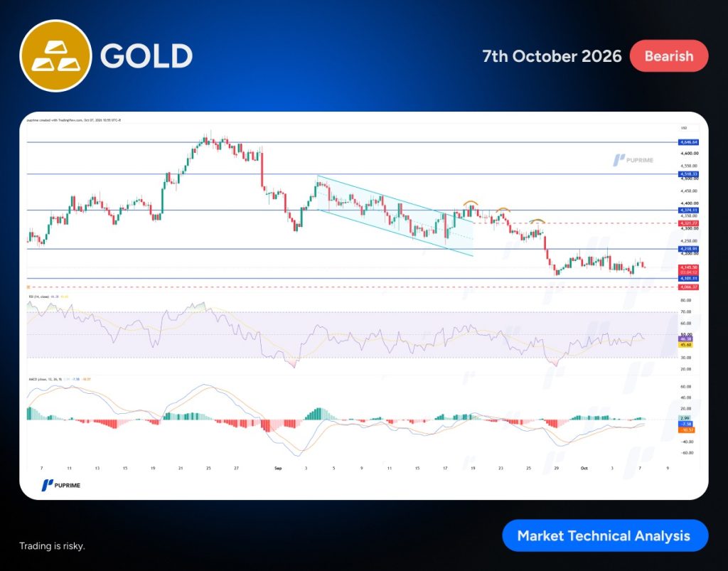728x571 pixels.
Task: Click the MACD -40.00 scale tick
Action: click(686, 442)
